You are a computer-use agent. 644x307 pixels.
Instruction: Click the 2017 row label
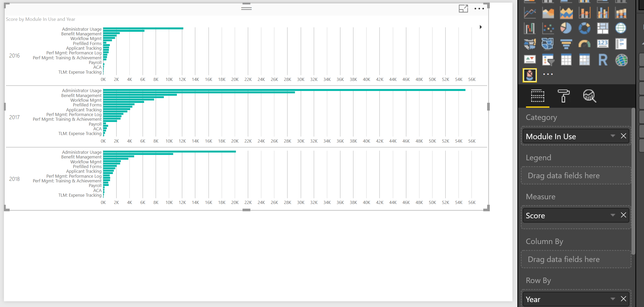(x=14, y=117)
